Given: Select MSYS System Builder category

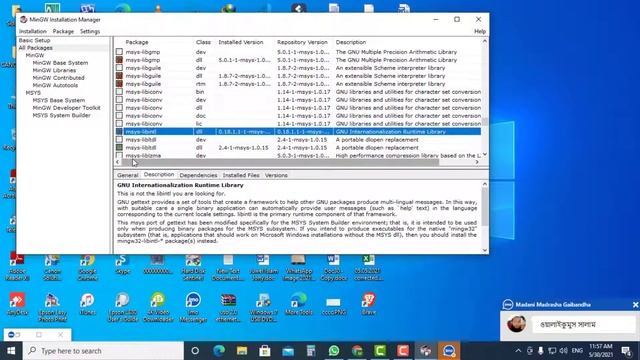Looking at the screenshot, I should point(61,115).
